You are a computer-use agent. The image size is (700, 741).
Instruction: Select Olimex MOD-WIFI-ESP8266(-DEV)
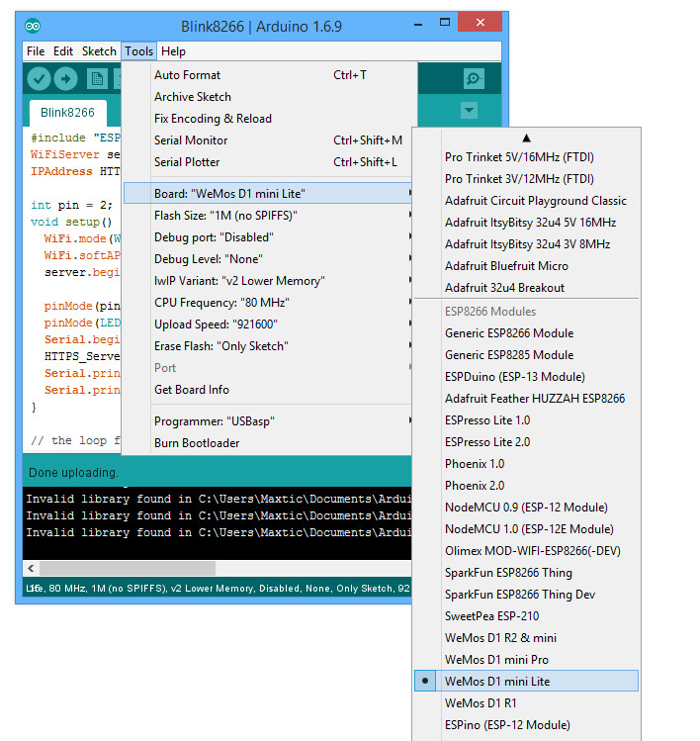pyautogui.click(x=526, y=550)
